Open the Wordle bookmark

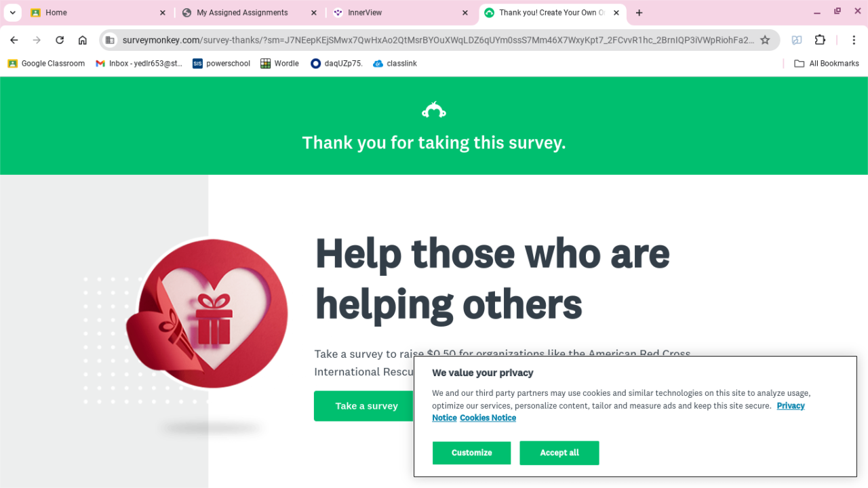coord(280,64)
